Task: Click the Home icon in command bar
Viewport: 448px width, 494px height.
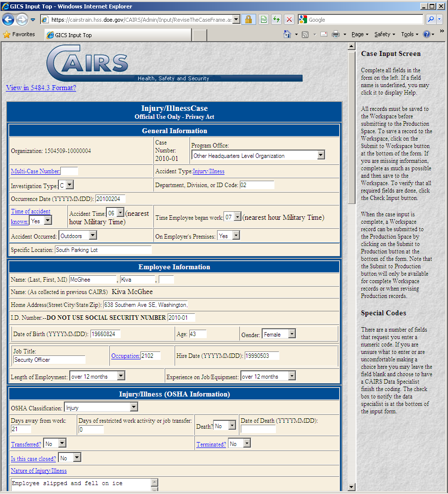Action: tap(287, 34)
